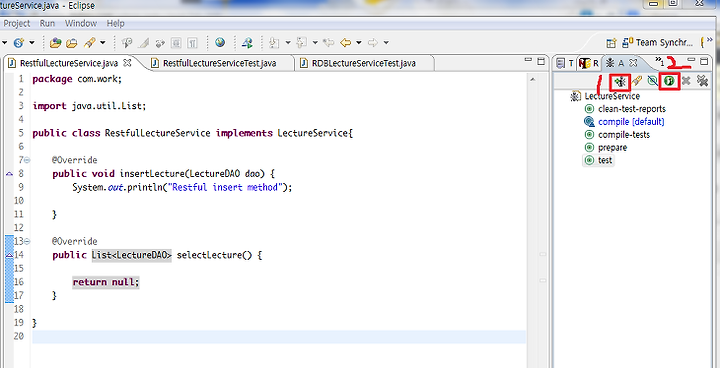The width and height of the screenshot is (720, 368).
Task: Close the RestfulLectureService.java tab
Action: point(128,63)
